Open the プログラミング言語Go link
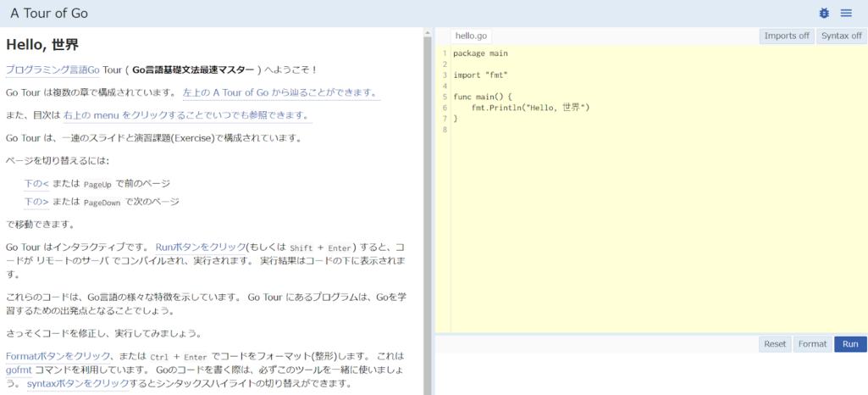 [53, 70]
